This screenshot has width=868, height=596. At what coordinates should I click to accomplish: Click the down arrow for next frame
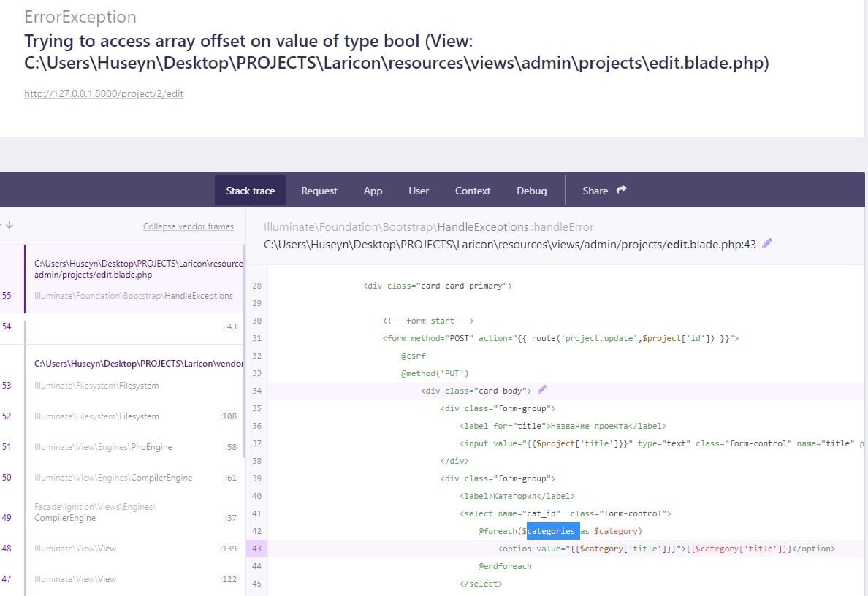point(9,226)
